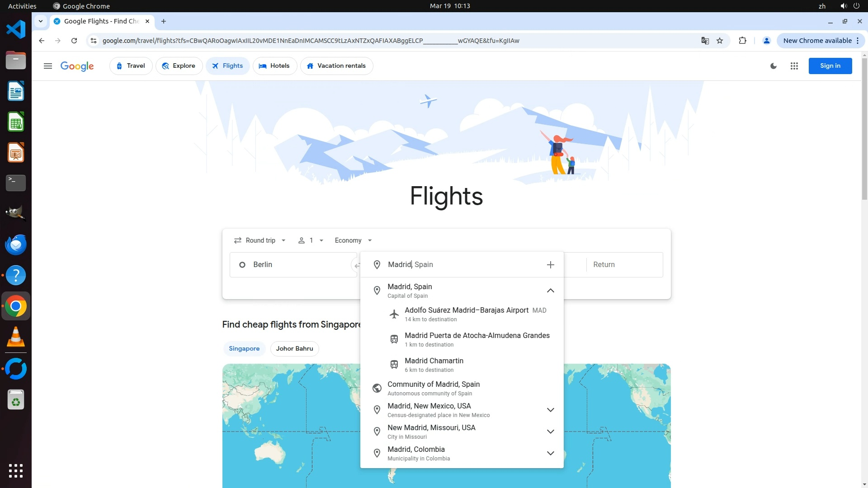Bookmark this page with star icon
Viewport: 868px width, 488px height.
pyautogui.click(x=720, y=41)
